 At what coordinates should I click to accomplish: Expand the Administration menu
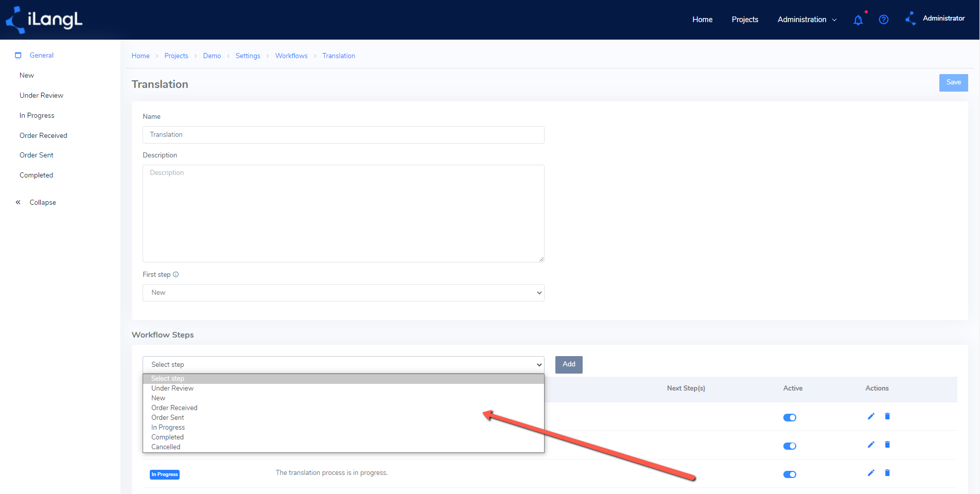point(807,20)
